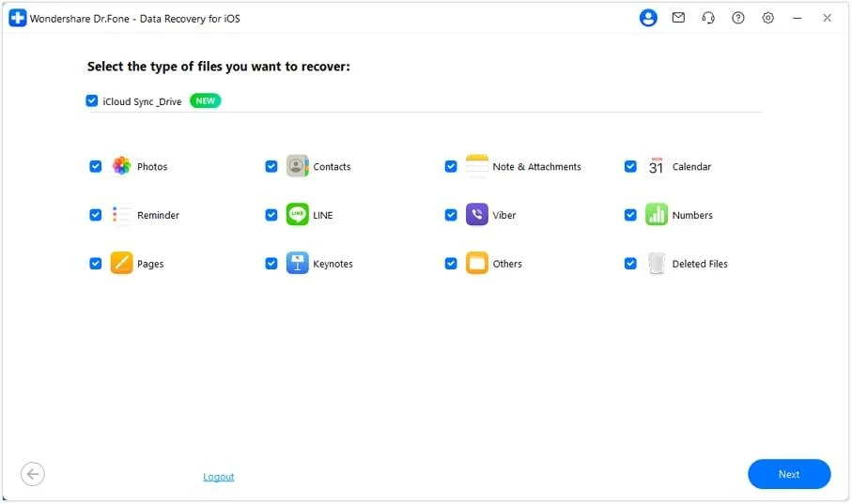
Task: Click the Next button
Action: pyautogui.click(x=789, y=474)
